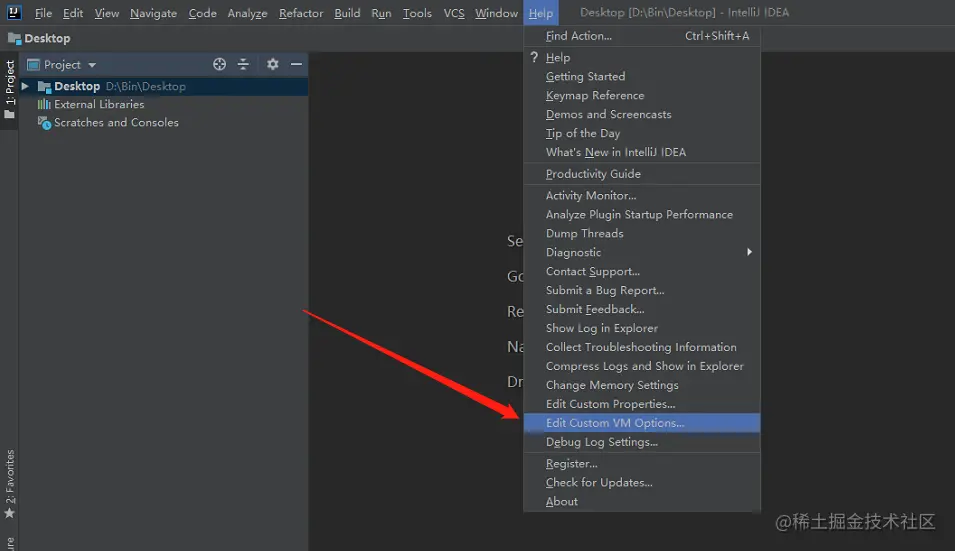Select Submit Feedback...
Screen dimensions: 955x551
point(642,309)
